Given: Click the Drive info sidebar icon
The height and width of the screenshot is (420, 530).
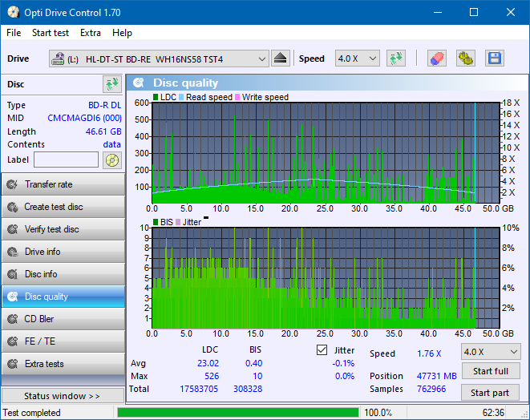Looking at the screenshot, I should pos(13,252).
